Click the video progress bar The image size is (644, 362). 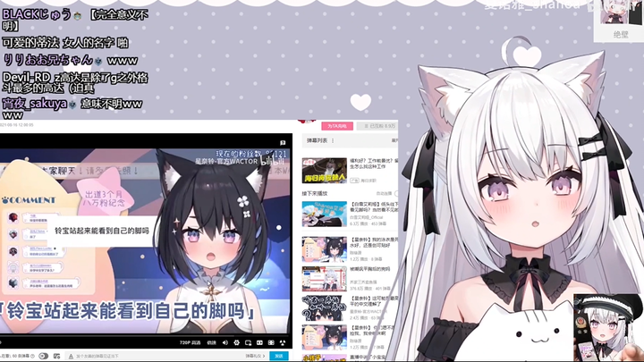143,335
